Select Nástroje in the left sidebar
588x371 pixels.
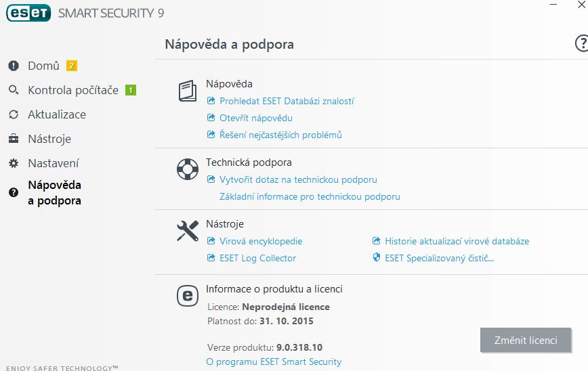click(x=49, y=139)
